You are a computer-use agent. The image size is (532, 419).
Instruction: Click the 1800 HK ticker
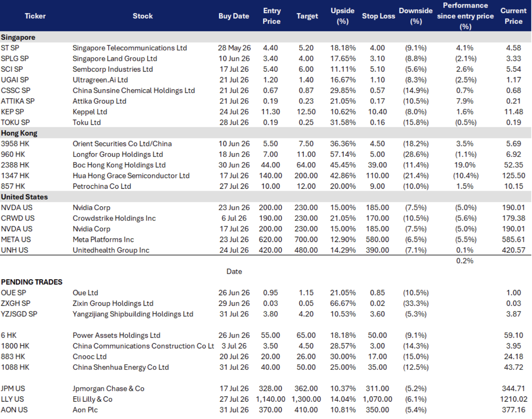tap(15, 346)
